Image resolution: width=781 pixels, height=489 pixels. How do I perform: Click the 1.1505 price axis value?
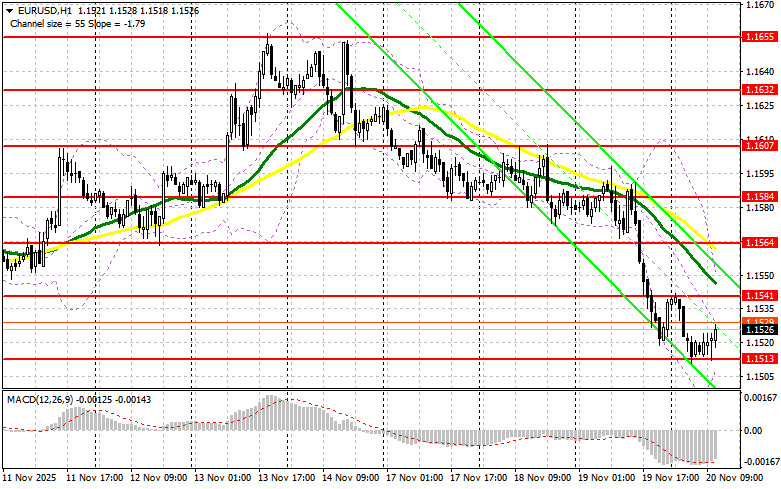coord(758,376)
